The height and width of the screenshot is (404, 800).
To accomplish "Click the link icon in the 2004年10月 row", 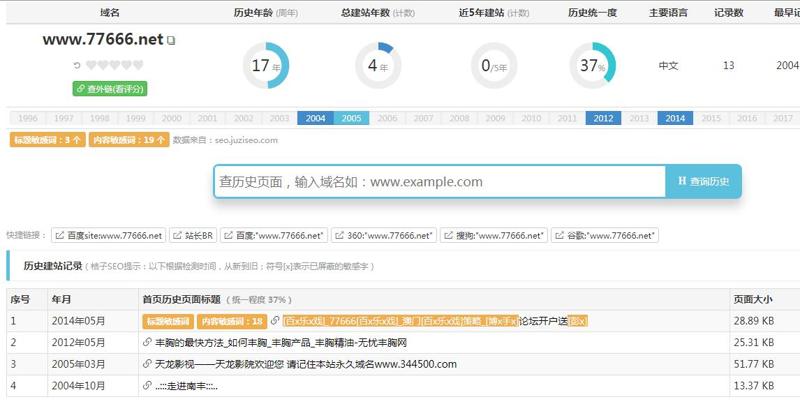I will (147, 386).
